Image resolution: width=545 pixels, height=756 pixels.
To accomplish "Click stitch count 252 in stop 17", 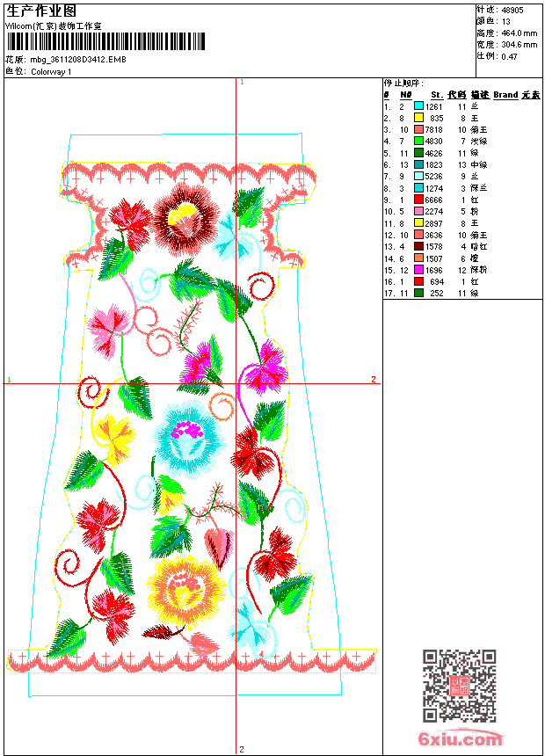I will (437, 294).
